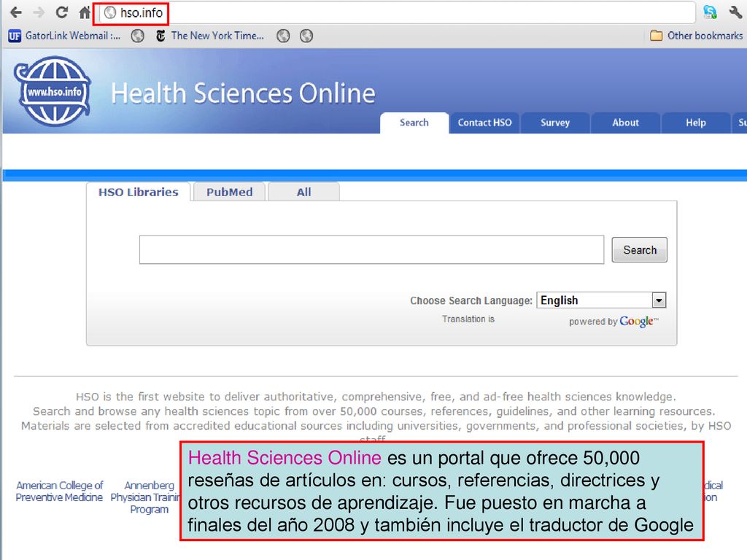Open the Contact HSO tab
Image resolution: width=747 pixels, height=560 pixels.
point(484,122)
